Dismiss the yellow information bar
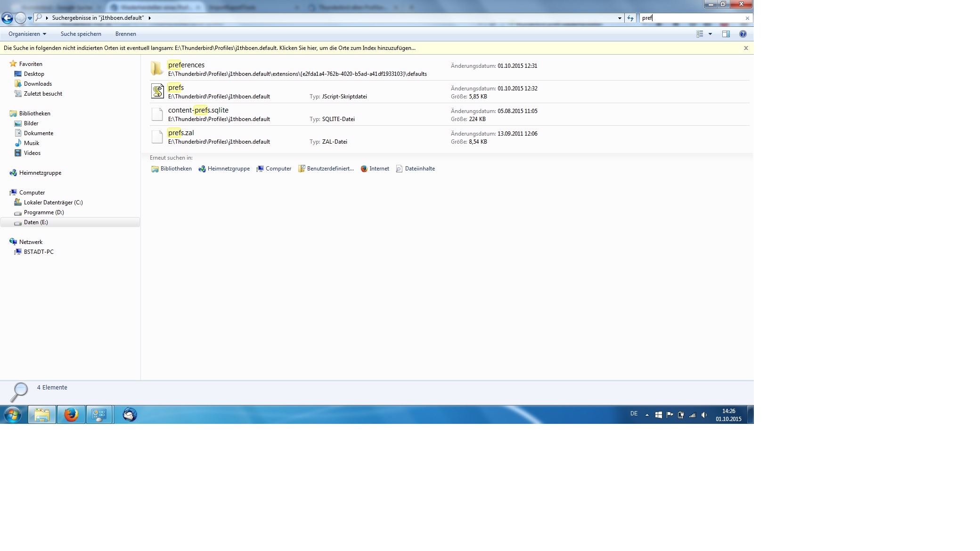The image size is (980, 551). [x=746, y=48]
